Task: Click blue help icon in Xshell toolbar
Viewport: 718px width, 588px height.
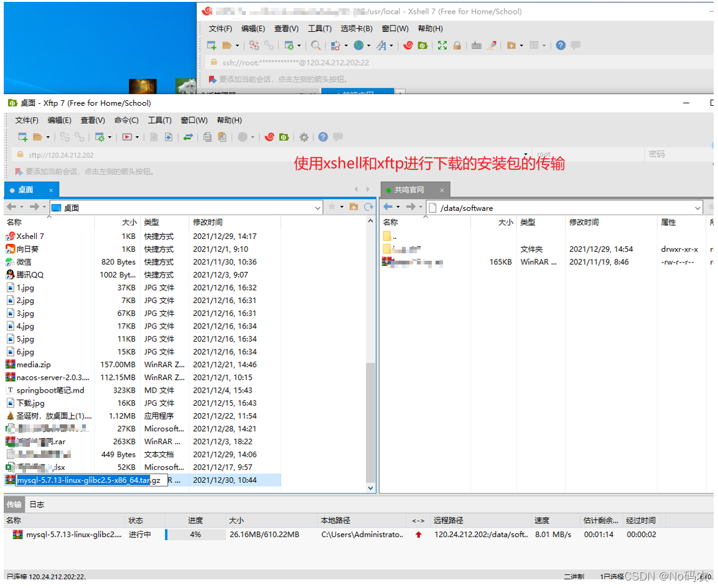Action: [x=561, y=45]
